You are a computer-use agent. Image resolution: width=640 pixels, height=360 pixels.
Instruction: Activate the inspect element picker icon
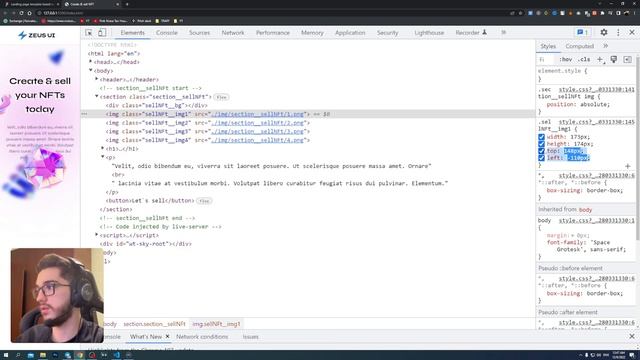(x=89, y=33)
